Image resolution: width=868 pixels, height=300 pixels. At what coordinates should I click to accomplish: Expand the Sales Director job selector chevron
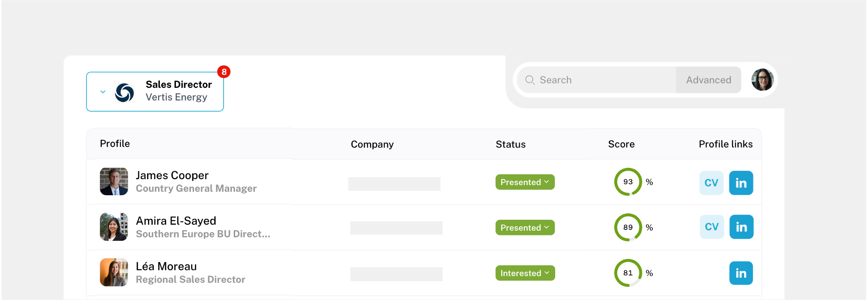point(103,92)
